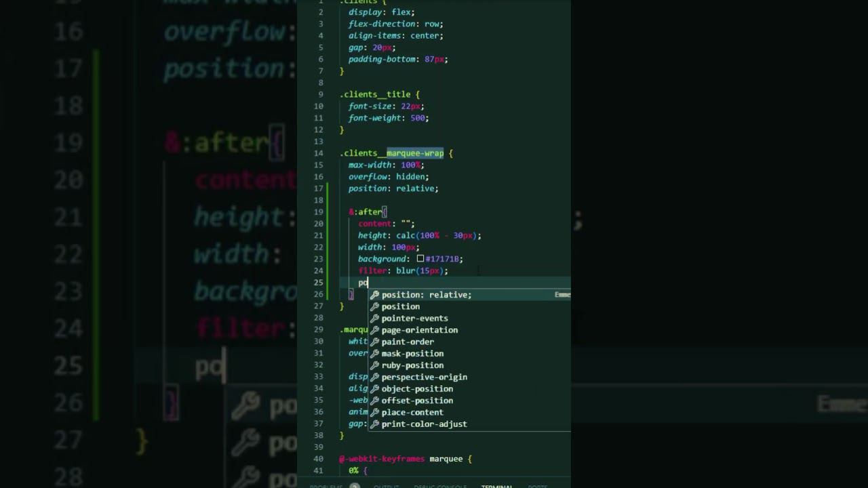Click the wrench icon next to 'page-orientation' suggestion

point(374,330)
